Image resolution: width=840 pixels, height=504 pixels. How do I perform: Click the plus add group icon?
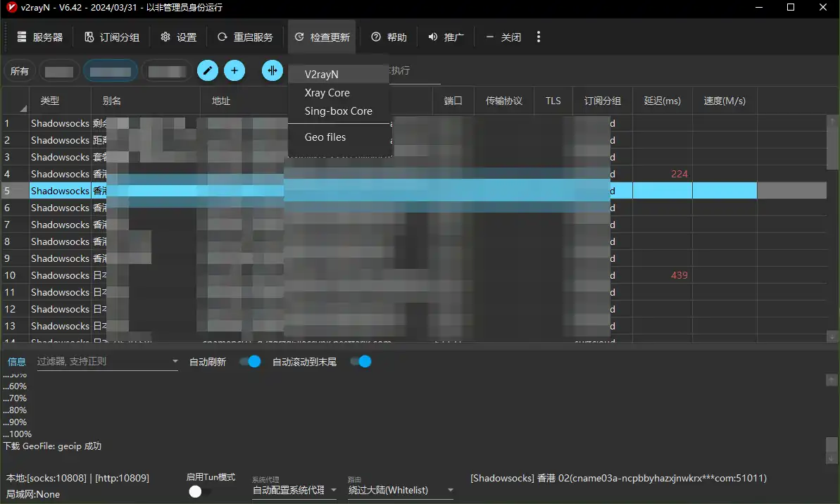pyautogui.click(x=234, y=70)
